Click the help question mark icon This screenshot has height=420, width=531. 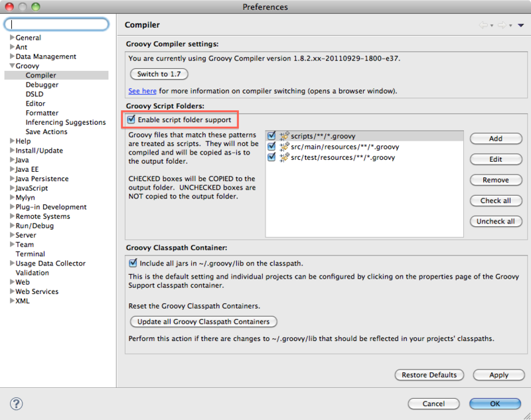16,403
